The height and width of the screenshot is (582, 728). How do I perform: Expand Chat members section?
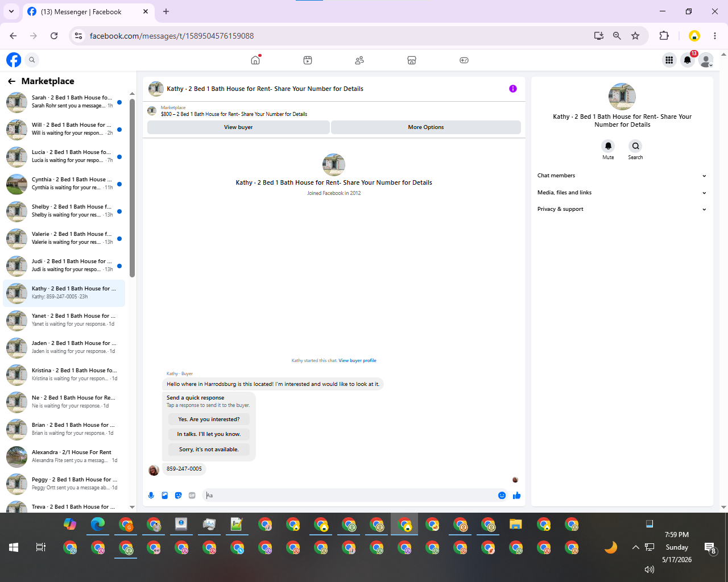tap(622, 176)
